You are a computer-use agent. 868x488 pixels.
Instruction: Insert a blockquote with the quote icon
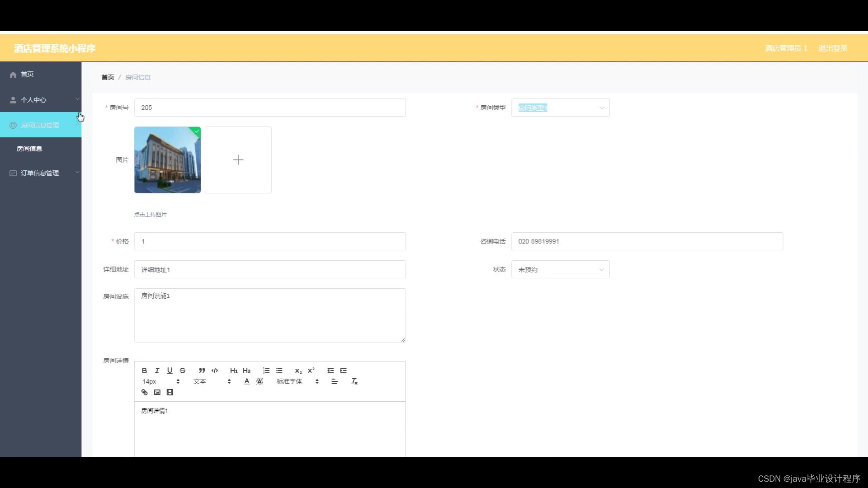pyautogui.click(x=202, y=371)
